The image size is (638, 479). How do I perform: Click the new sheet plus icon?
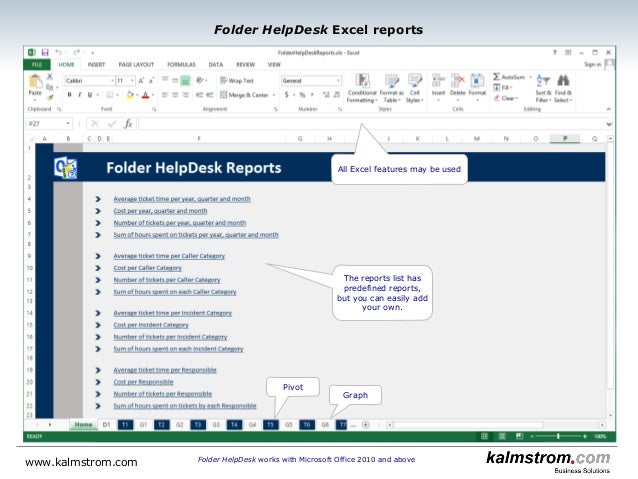(x=365, y=425)
